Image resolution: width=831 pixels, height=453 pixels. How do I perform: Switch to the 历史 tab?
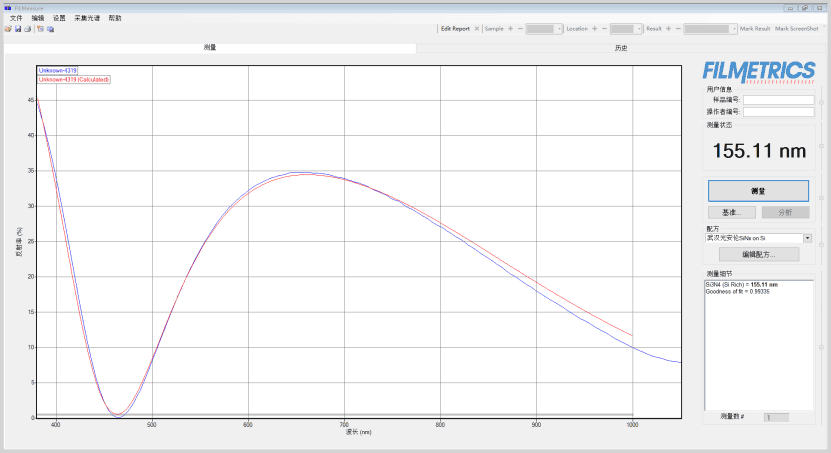click(x=620, y=47)
